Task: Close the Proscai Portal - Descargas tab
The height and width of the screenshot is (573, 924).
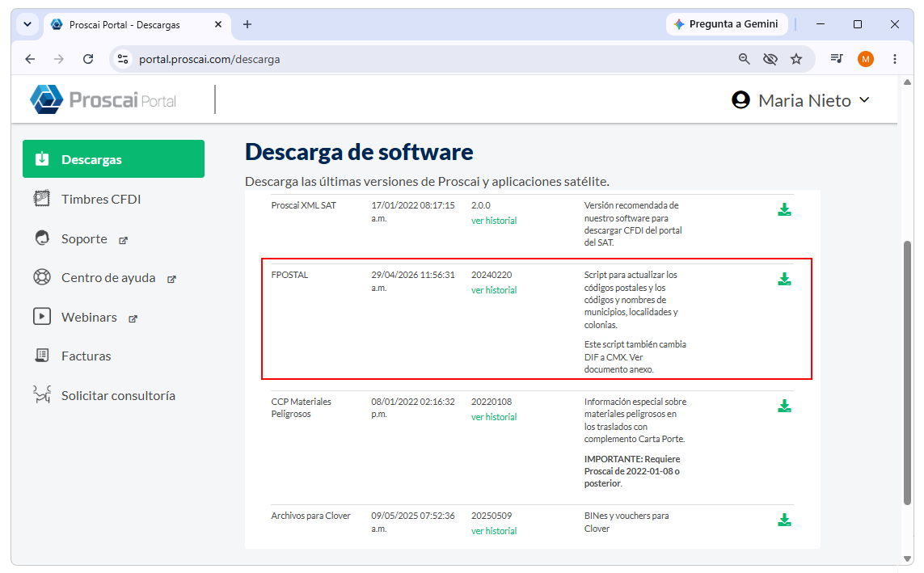Action: [x=218, y=24]
